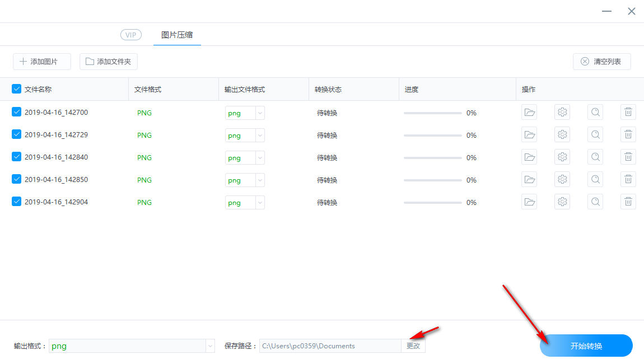Toggle checkbox for 2019-04-16_142840
This screenshot has width=644, height=364.
point(16,157)
